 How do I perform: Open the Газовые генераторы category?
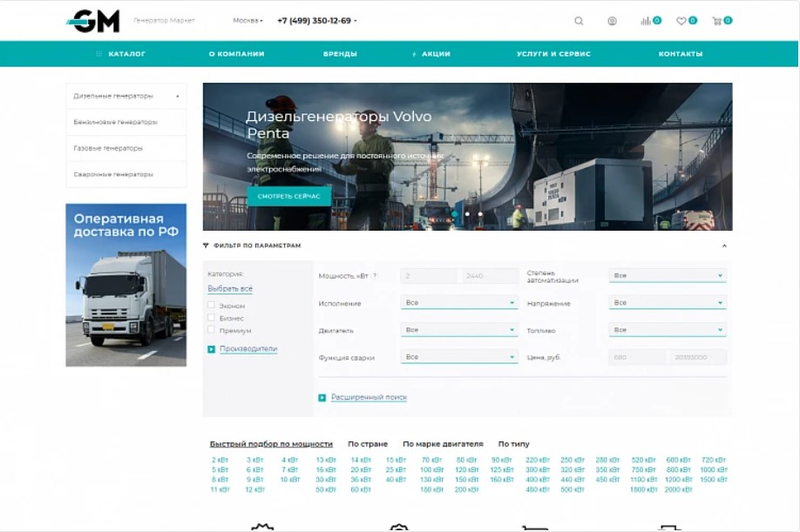coord(126,148)
